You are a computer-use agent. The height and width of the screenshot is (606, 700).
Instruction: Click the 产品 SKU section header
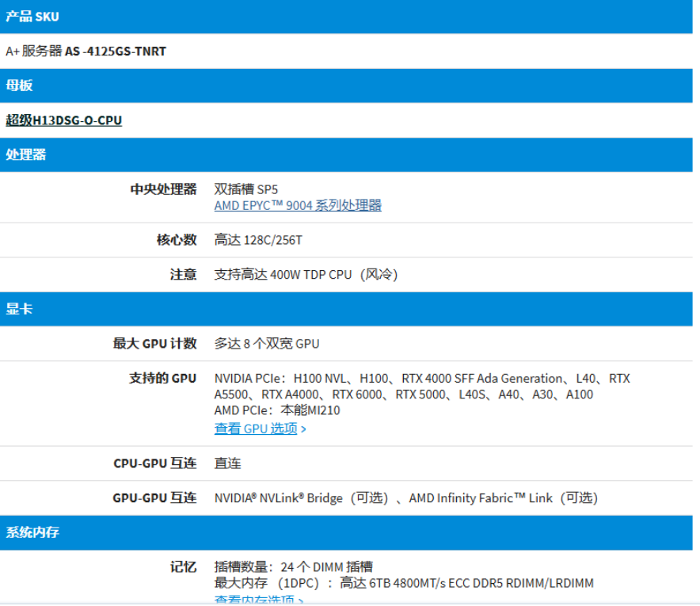click(346, 17)
